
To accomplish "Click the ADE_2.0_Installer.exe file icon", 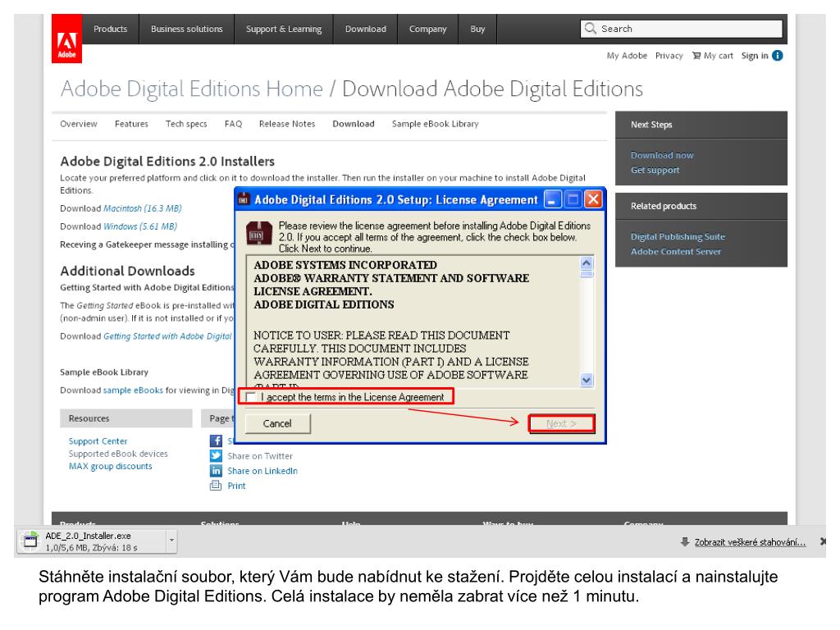I will (31, 541).
